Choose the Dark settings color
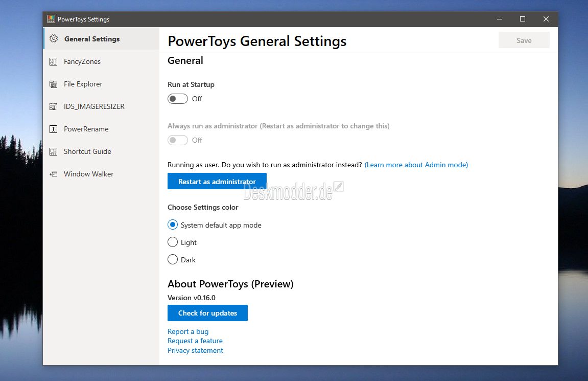The height and width of the screenshot is (381, 588). [x=173, y=260]
